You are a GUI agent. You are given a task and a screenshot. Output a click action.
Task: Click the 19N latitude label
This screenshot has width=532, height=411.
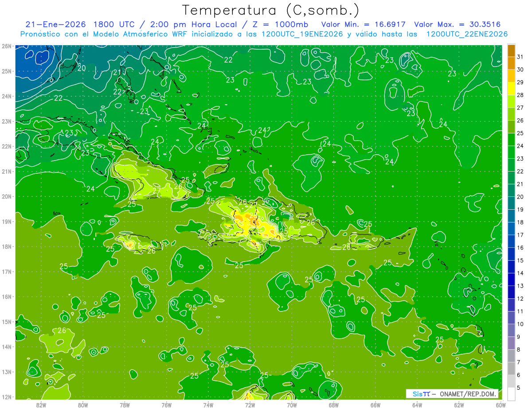(6, 221)
